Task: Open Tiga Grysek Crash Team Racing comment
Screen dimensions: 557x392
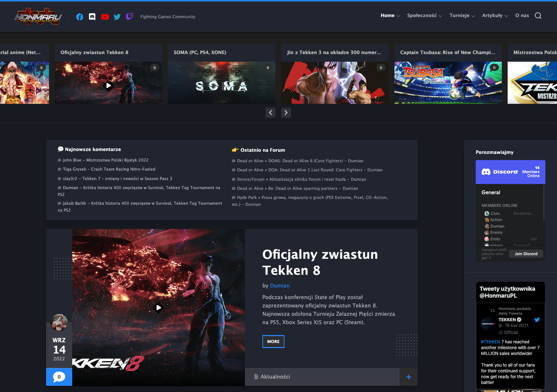Action: [x=109, y=169]
